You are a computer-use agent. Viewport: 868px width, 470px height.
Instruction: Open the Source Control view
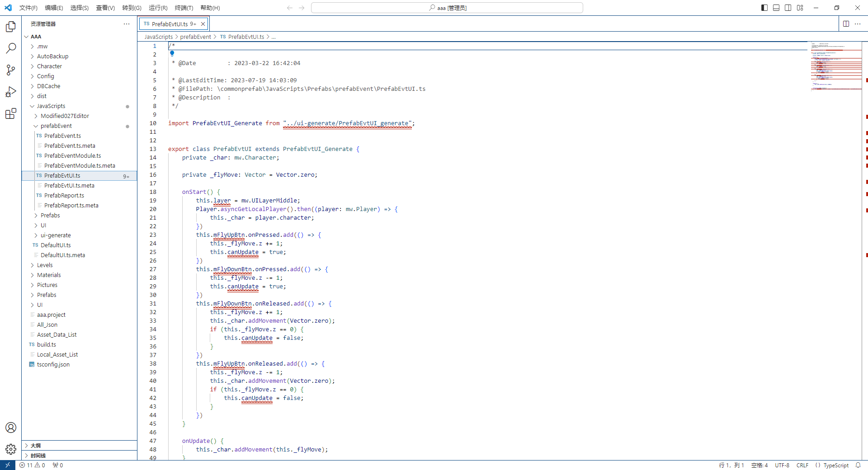pyautogui.click(x=11, y=70)
